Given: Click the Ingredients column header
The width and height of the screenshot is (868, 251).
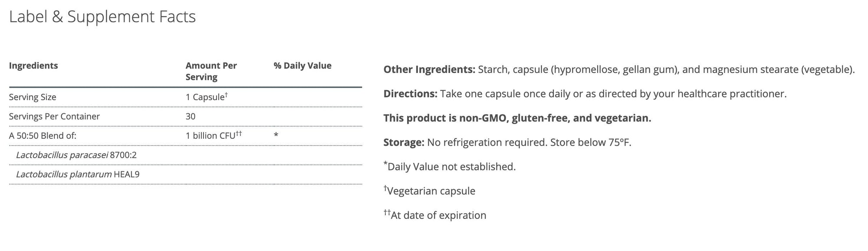Looking at the screenshot, I should (33, 66).
